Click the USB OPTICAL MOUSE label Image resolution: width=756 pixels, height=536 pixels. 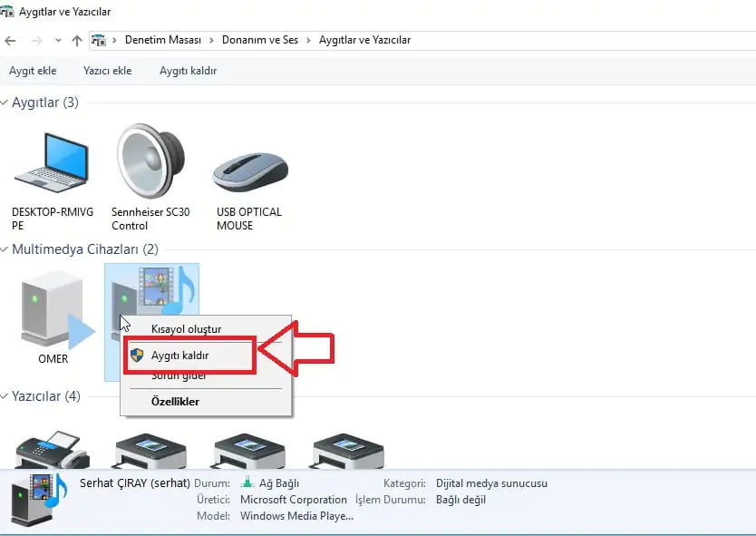[x=249, y=219]
